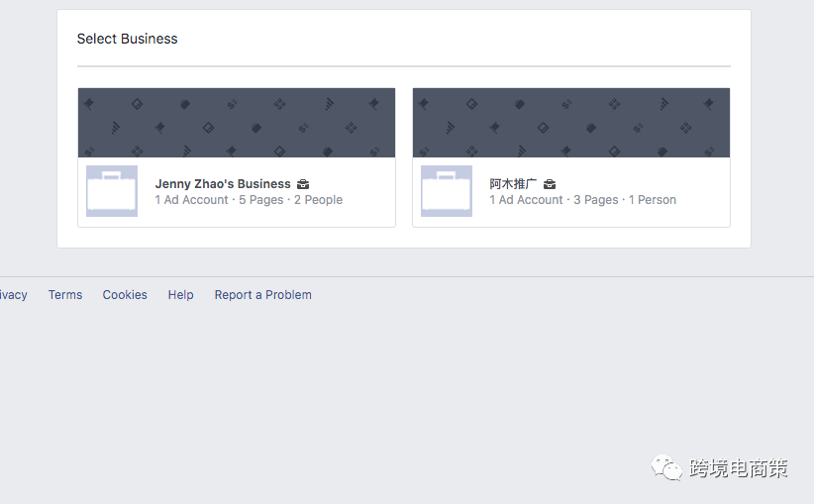
Task: Click the small briefcase icon beside 阿木推广
Action: click(x=550, y=184)
